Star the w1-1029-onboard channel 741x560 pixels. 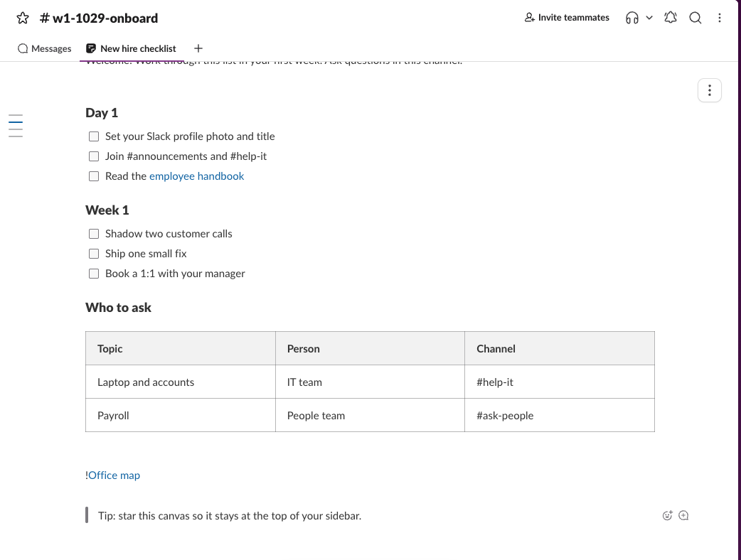tap(23, 18)
